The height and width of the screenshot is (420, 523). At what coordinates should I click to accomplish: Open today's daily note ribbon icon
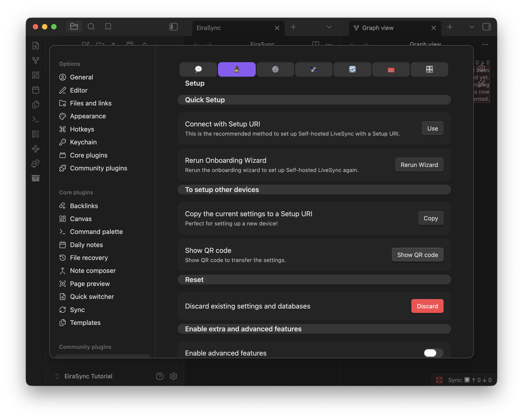click(36, 90)
